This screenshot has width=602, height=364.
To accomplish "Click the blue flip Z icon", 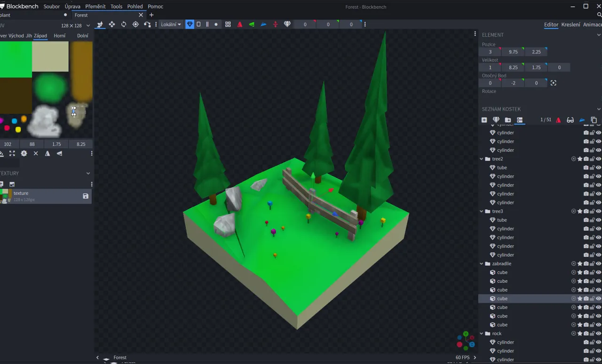I will [x=263, y=24].
